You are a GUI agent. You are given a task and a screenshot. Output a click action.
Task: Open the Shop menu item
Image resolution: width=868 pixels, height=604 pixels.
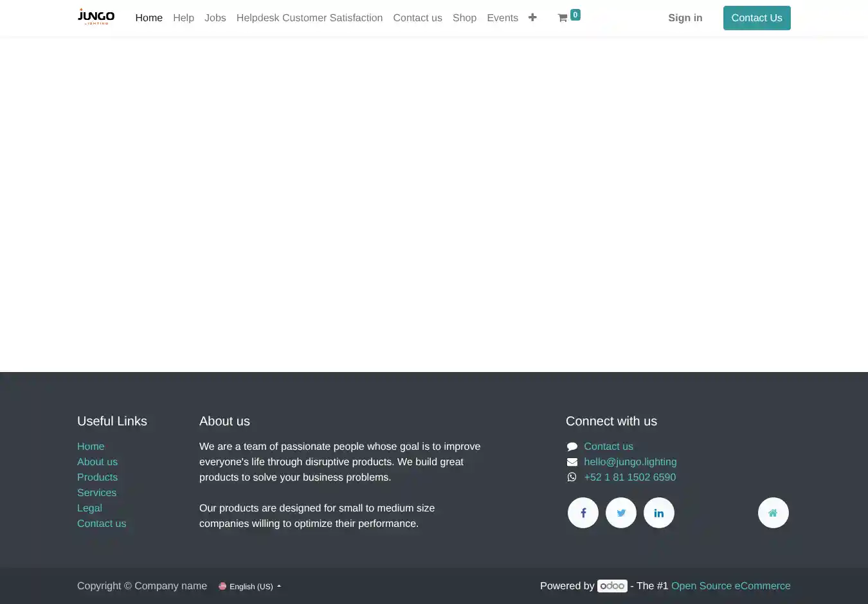pos(464,18)
